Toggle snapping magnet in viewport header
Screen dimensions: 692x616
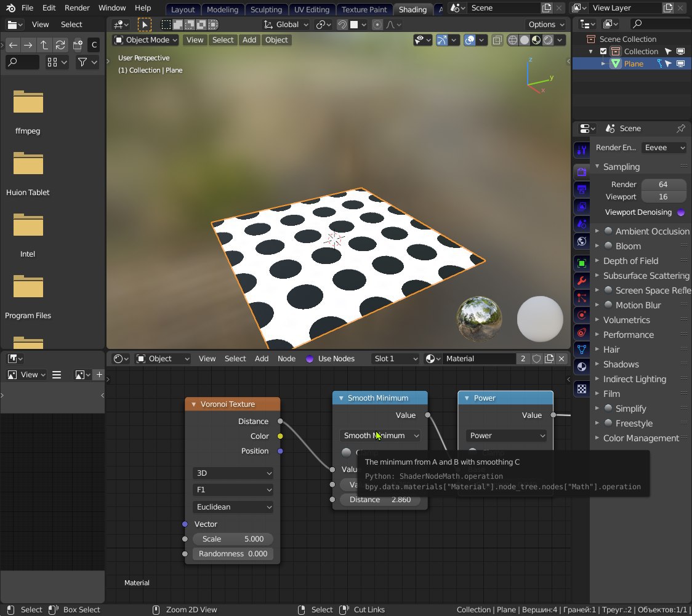coord(342,25)
